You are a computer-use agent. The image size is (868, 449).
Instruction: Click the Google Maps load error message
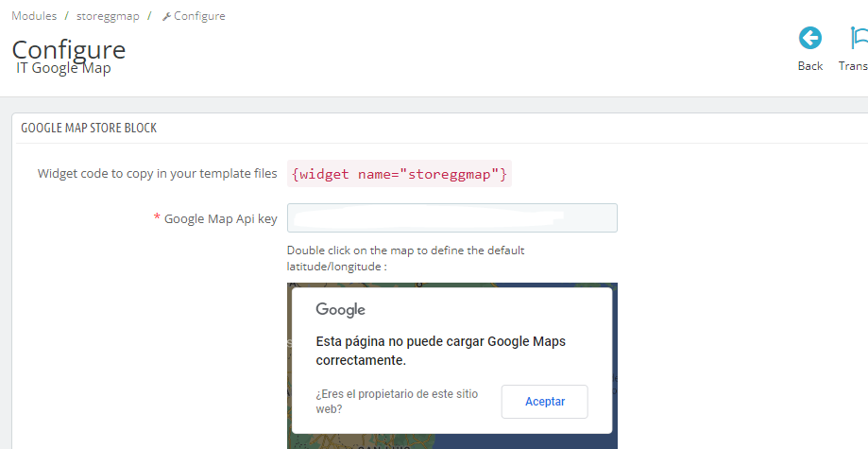(440, 351)
